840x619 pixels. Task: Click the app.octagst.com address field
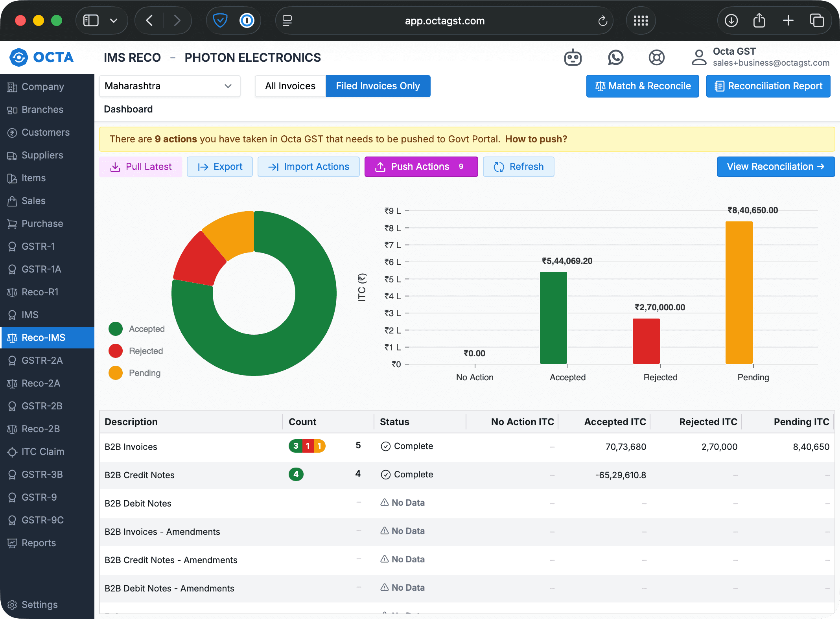[x=444, y=21]
